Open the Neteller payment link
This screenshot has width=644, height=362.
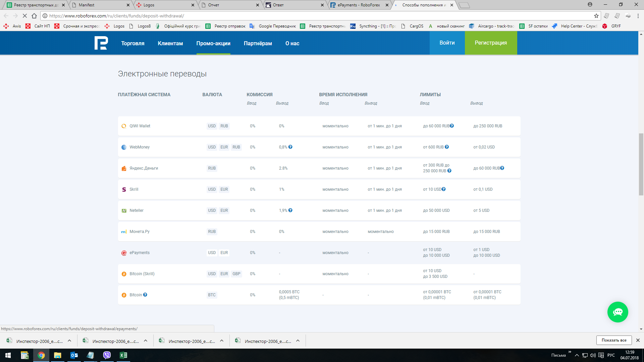[137, 210]
